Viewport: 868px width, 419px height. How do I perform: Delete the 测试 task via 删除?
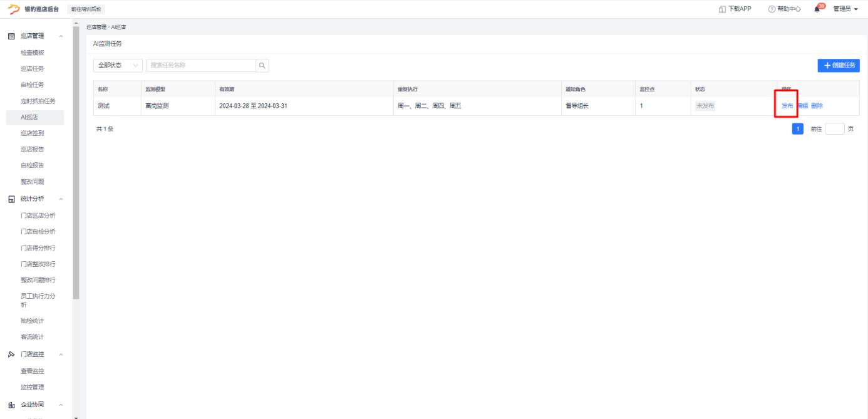pyautogui.click(x=817, y=106)
